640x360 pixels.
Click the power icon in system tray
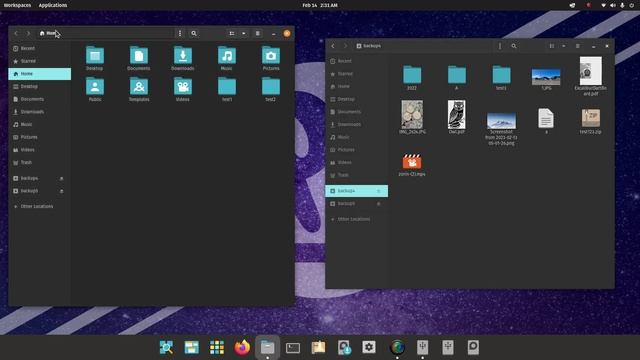point(631,5)
